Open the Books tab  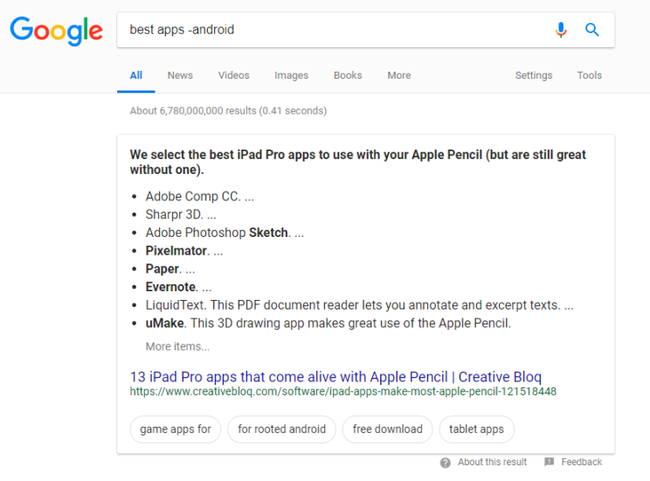(348, 75)
